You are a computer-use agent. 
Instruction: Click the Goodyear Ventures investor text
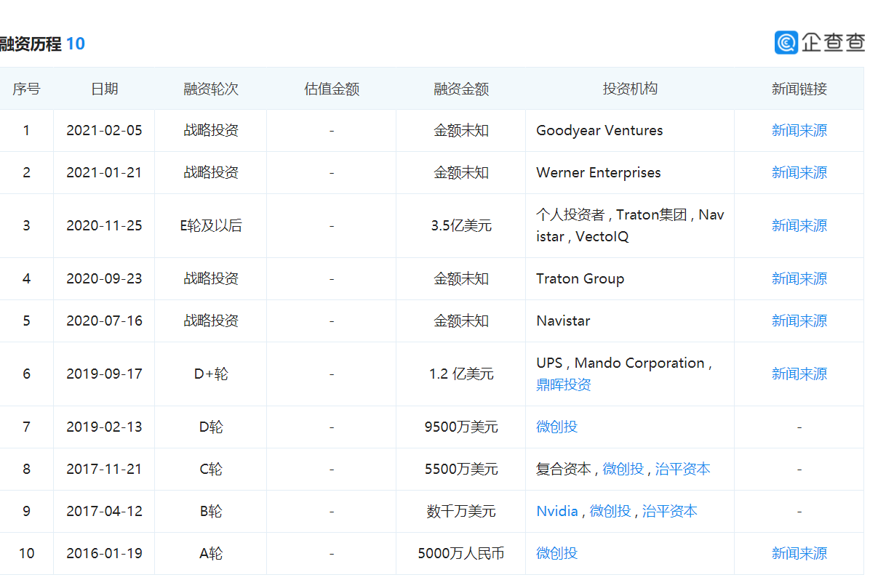point(599,131)
